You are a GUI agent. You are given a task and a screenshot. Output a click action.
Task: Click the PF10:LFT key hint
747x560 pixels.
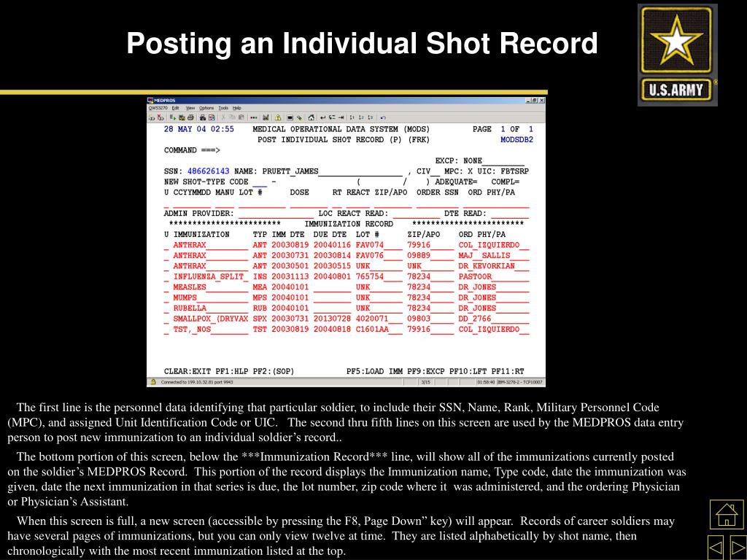click(468, 371)
